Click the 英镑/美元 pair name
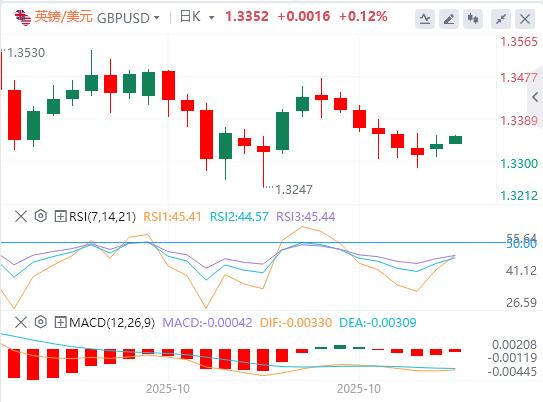543x402 pixels. click(x=64, y=17)
